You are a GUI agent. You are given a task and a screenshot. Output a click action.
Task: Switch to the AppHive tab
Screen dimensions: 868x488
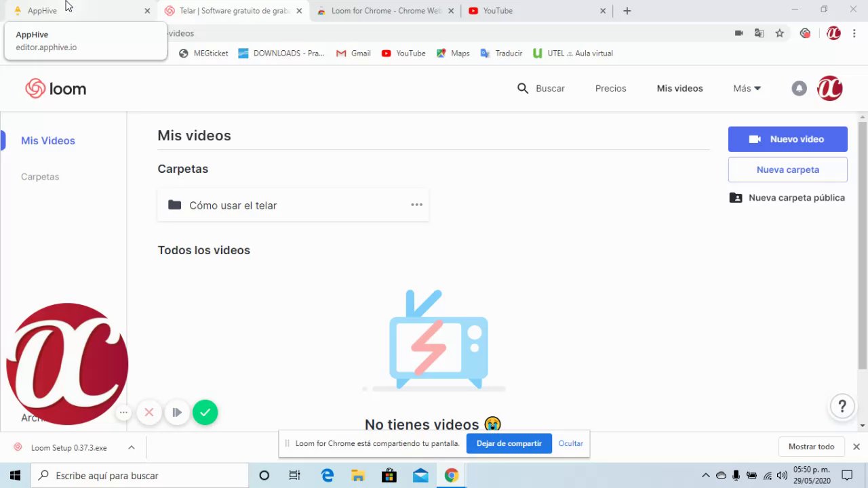(78, 11)
